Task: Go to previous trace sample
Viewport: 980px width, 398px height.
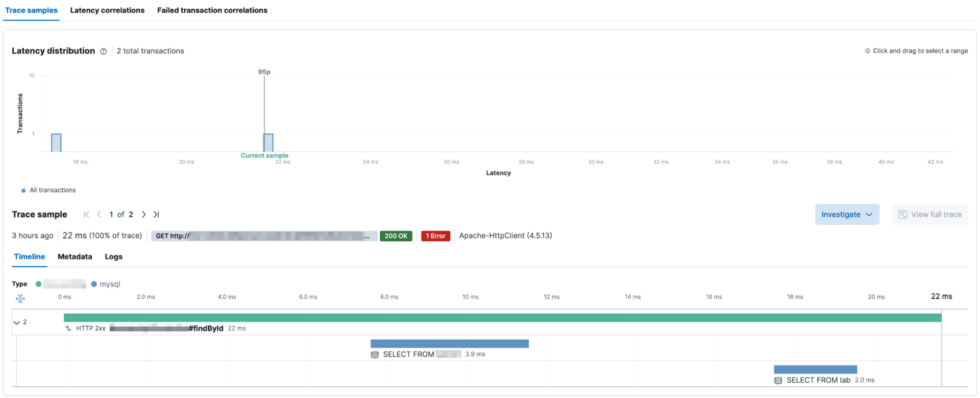Action: tap(99, 214)
